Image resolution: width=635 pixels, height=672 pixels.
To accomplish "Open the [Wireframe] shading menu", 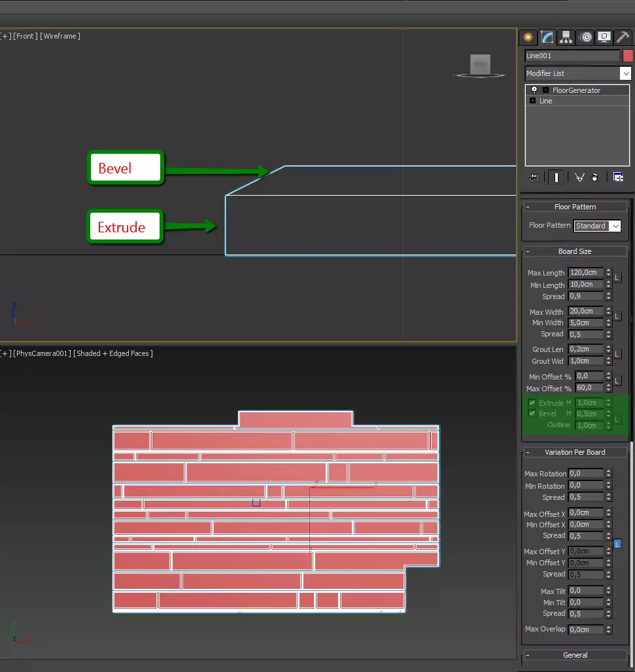I will point(60,36).
